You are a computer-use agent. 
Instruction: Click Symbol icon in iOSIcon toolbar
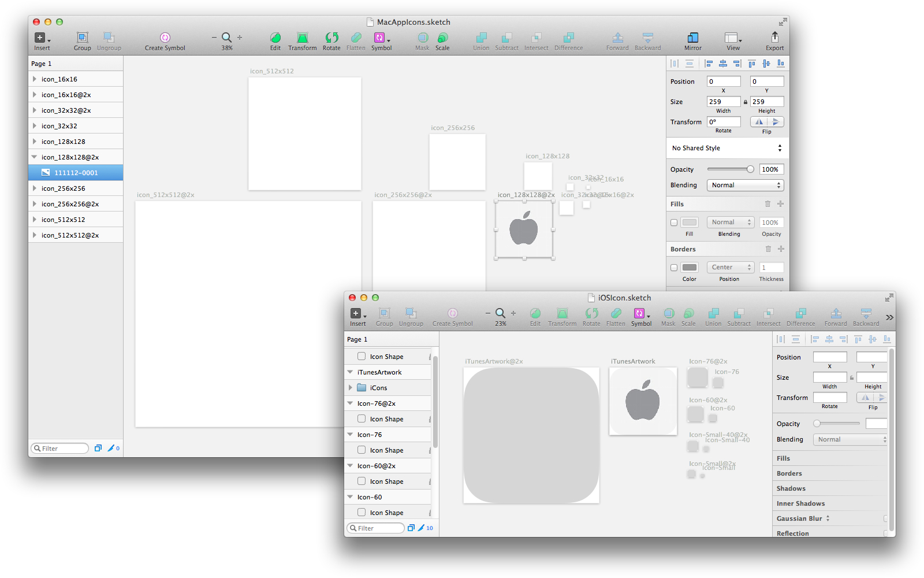coord(640,313)
